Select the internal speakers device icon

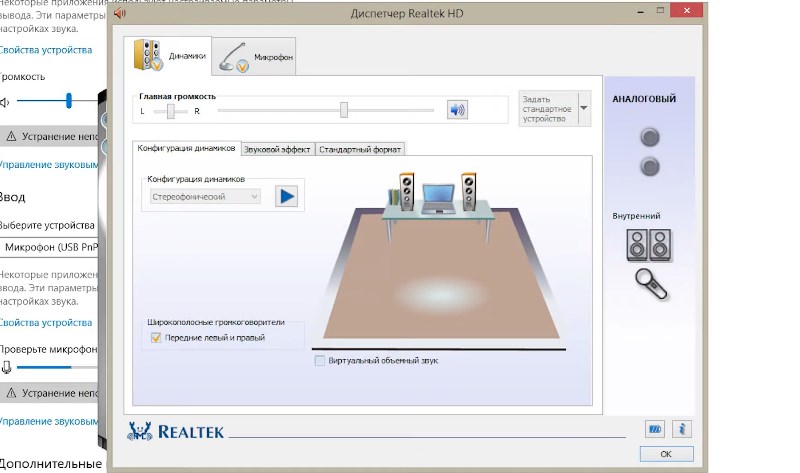tap(648, 245)
